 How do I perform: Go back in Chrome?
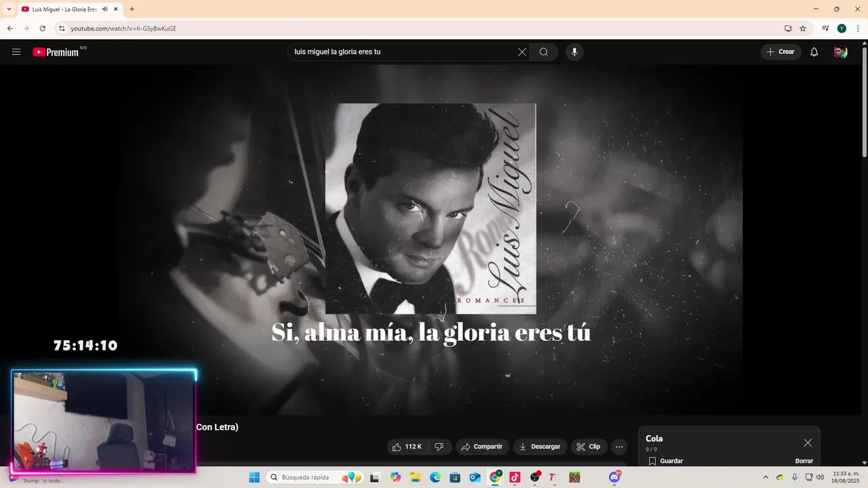9,28
